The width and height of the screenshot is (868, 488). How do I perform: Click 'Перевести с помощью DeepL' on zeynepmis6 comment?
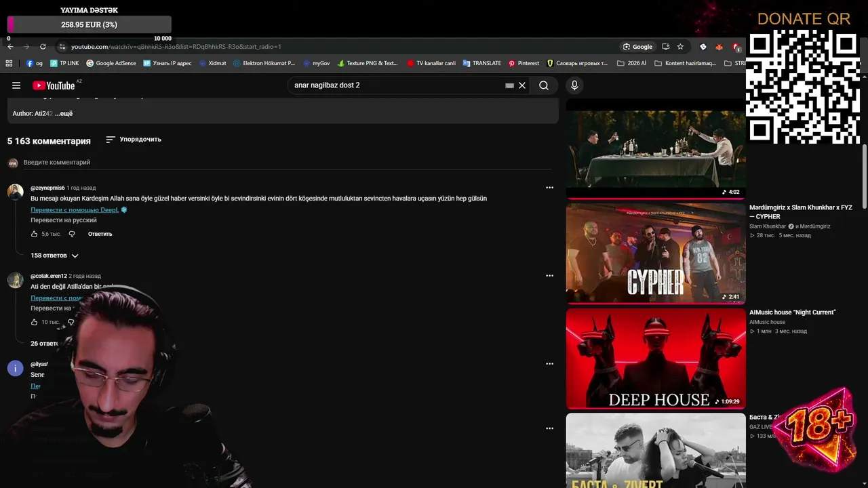(75, 210)
